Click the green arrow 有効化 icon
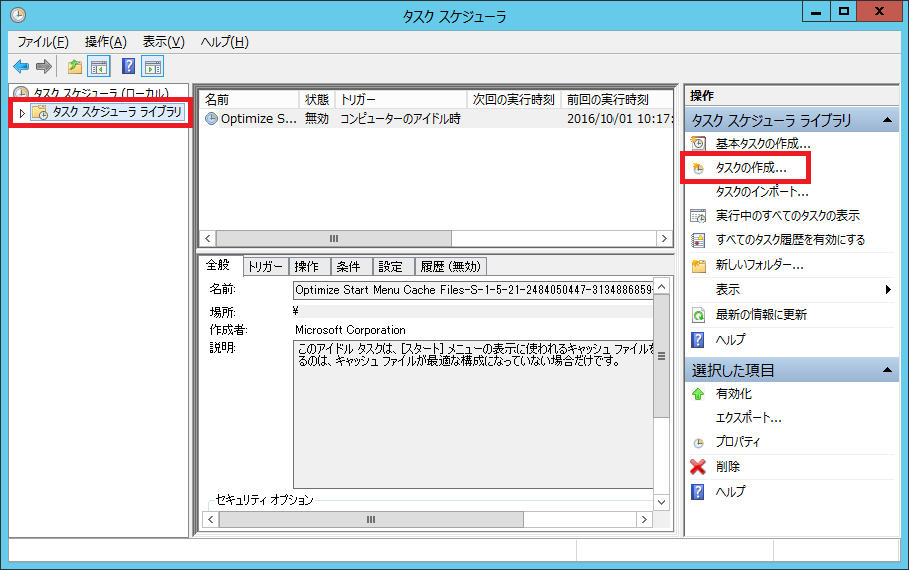 point(698,394)
